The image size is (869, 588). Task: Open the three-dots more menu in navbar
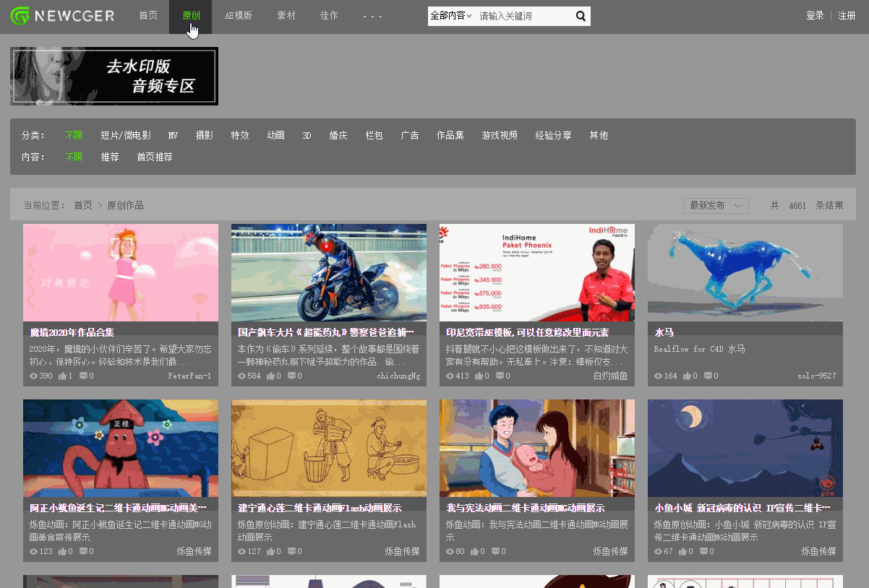pos(372,16)
